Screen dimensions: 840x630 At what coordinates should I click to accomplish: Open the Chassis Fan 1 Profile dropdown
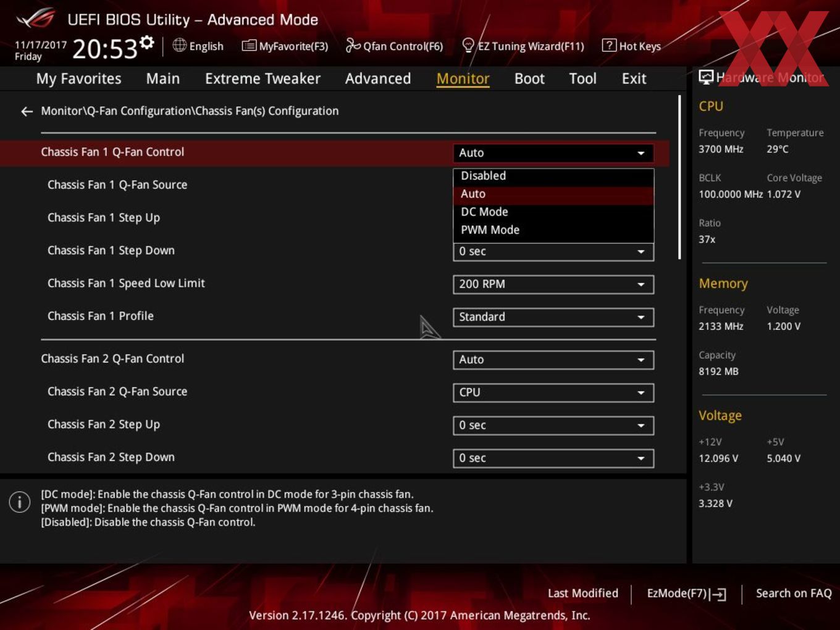pyautogui.click(x=553, y=317)
